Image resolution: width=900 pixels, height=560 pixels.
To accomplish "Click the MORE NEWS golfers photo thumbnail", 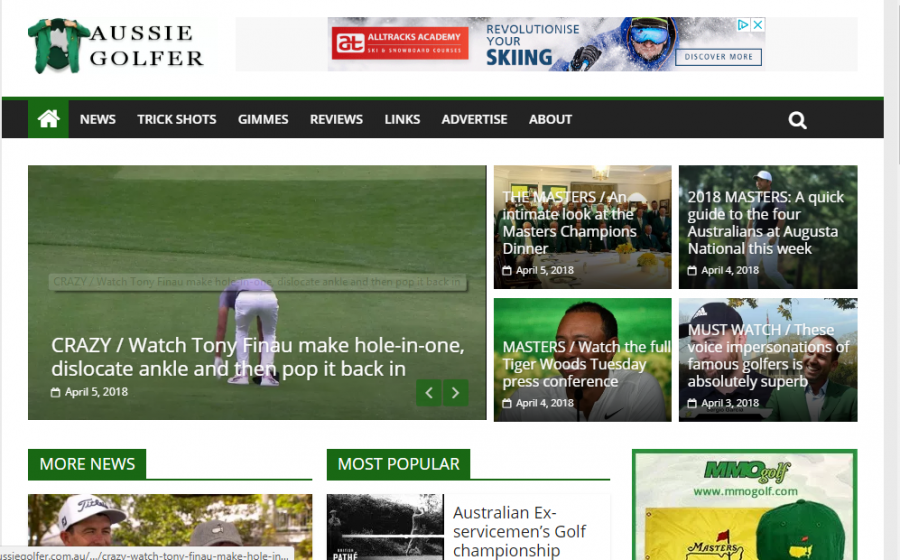I will [x=170, y=527].
